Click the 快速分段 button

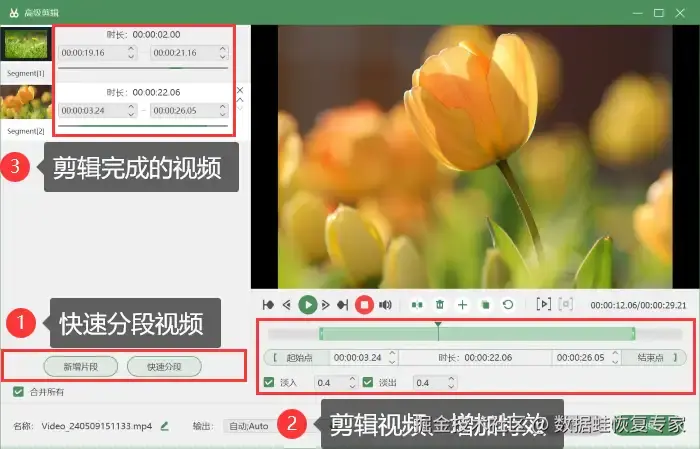(x=164, y=367)
